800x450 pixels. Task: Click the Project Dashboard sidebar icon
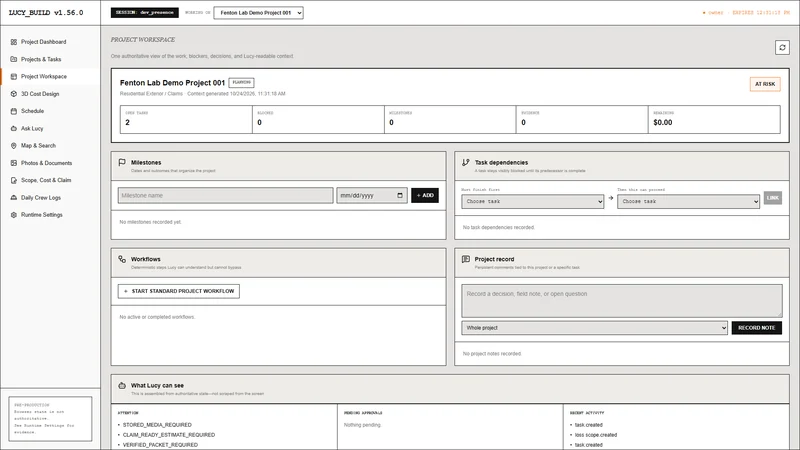point(14,42)
